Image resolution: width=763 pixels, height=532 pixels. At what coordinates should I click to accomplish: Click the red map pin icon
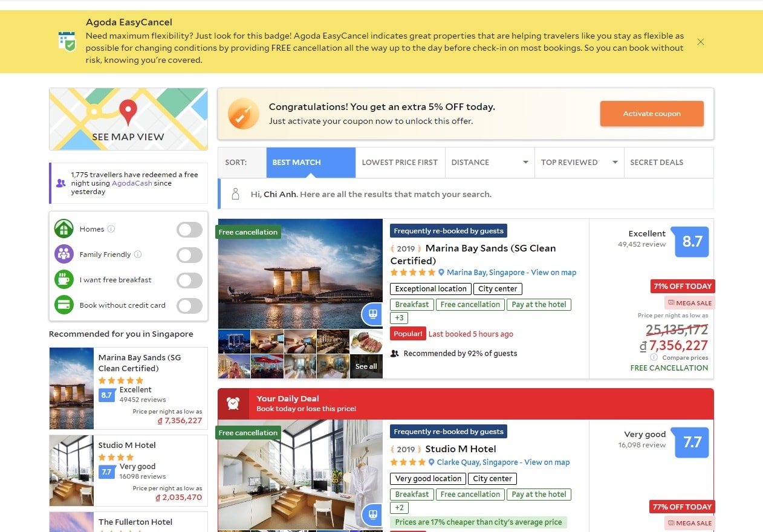[x=128, y=112]
